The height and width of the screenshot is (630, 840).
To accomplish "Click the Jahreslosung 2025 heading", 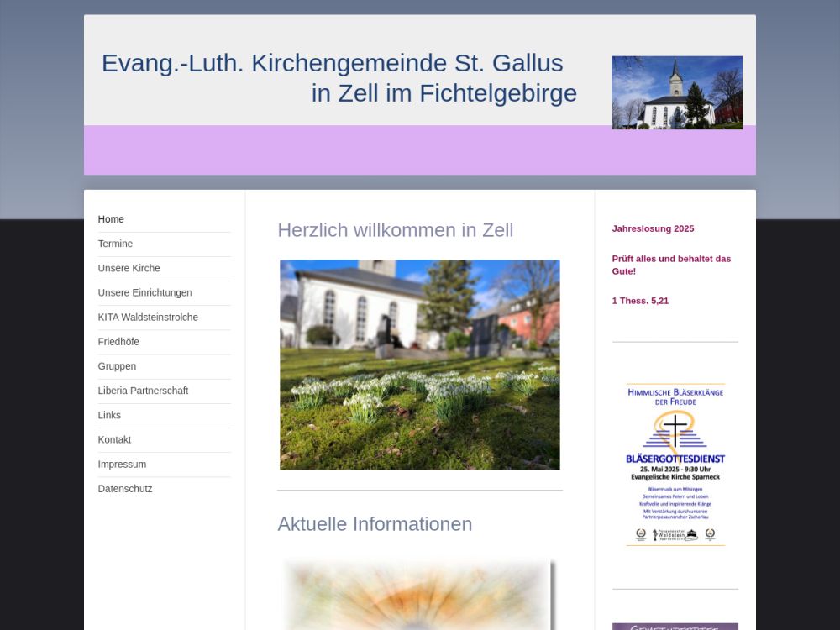I will tap(653, 228).
